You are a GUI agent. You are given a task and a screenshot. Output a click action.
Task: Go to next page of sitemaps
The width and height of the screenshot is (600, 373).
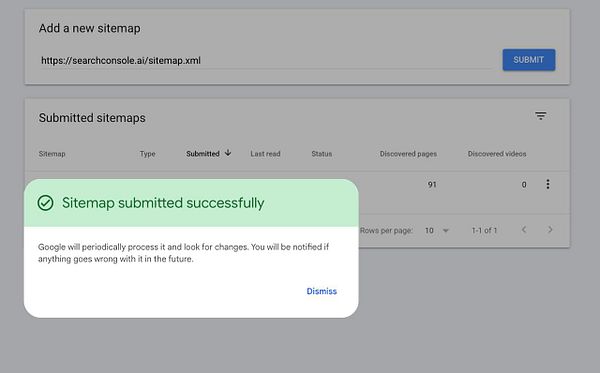(550, 230)
